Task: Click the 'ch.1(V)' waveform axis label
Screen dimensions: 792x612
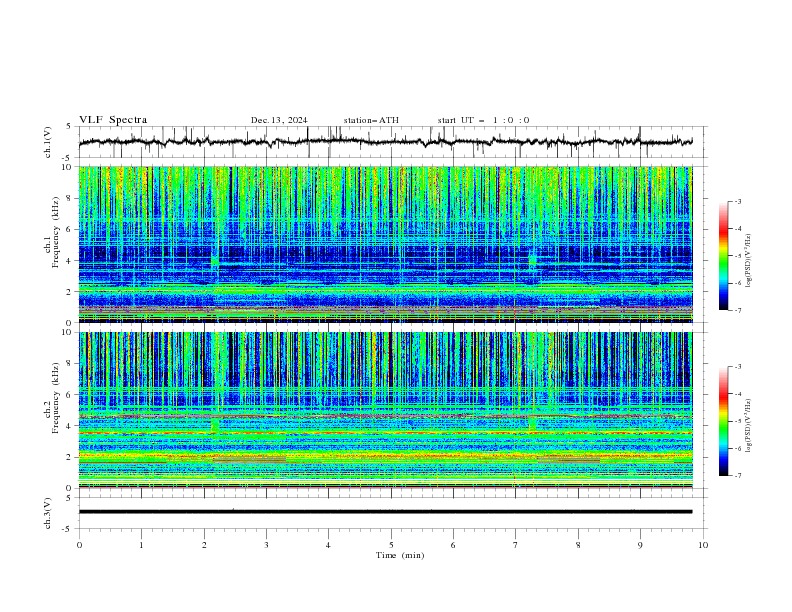Action: 48,142
